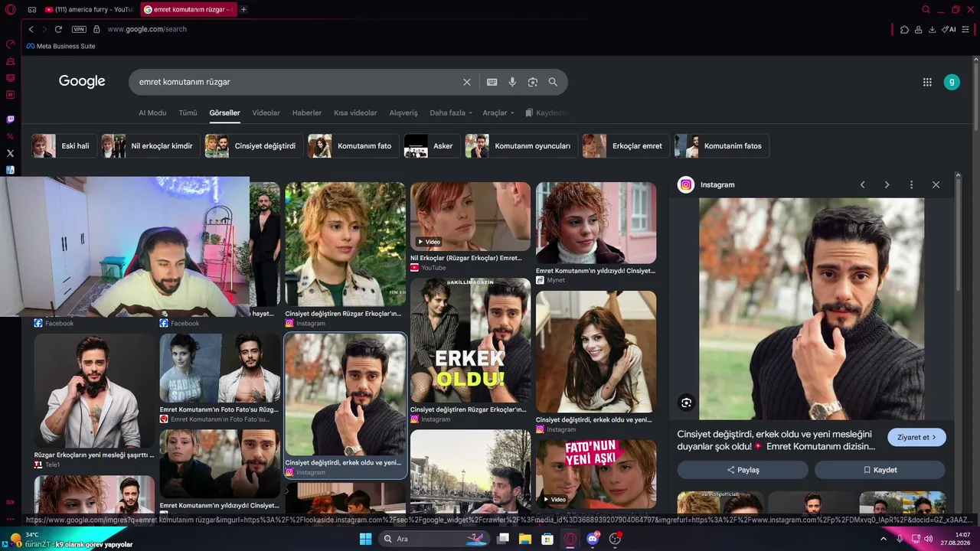Start voice search with microphone icon
The height and width of the screenshot is (551, 980).
coord(512,82)
